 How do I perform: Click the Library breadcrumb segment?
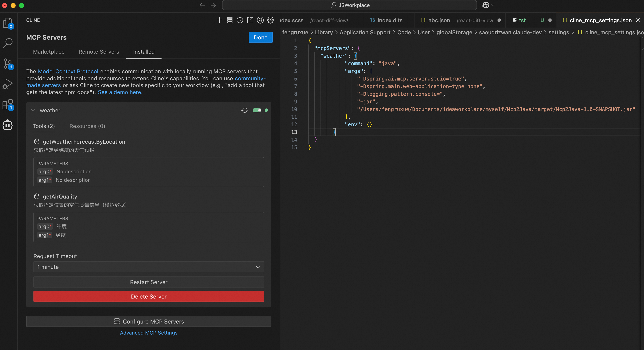tap(324, 32)
